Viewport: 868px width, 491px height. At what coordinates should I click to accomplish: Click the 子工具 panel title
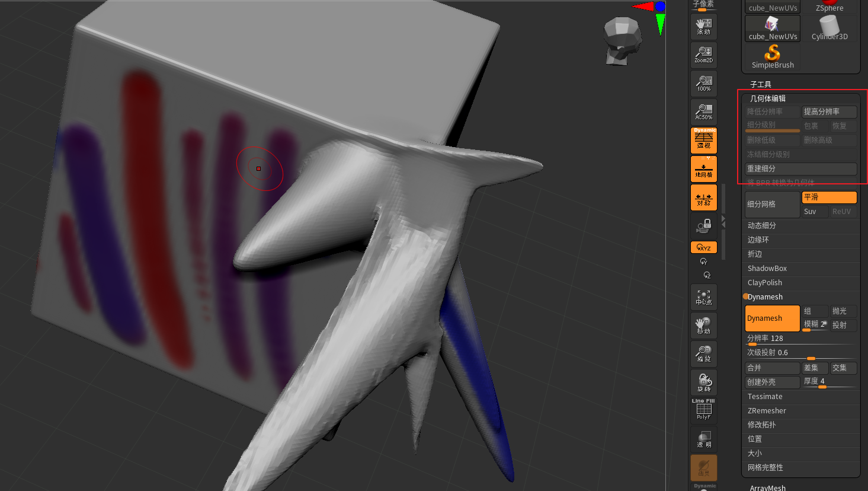click(760, 84)
